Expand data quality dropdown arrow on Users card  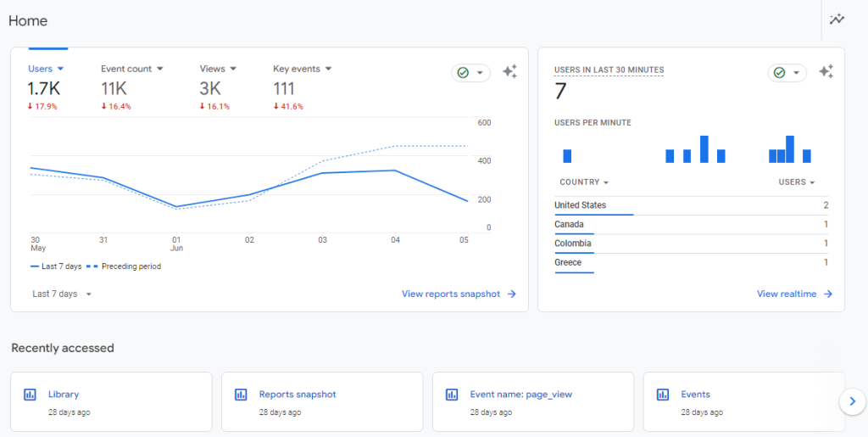click(x=480, y=73)
